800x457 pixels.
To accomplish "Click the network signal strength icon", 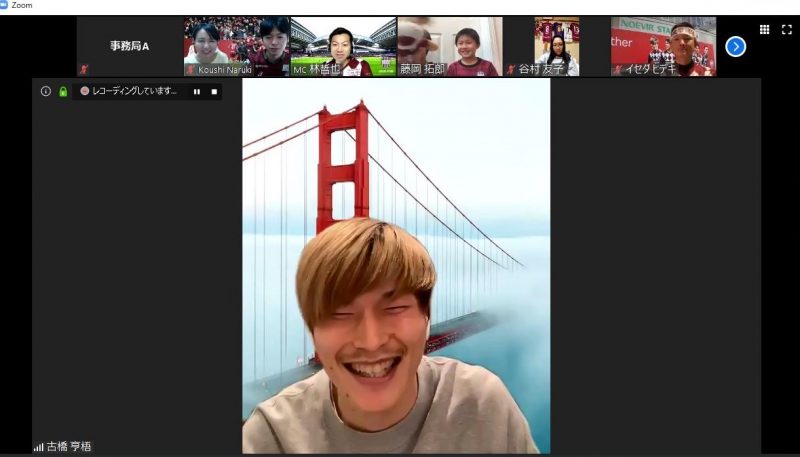I will [x=39, y=447].
